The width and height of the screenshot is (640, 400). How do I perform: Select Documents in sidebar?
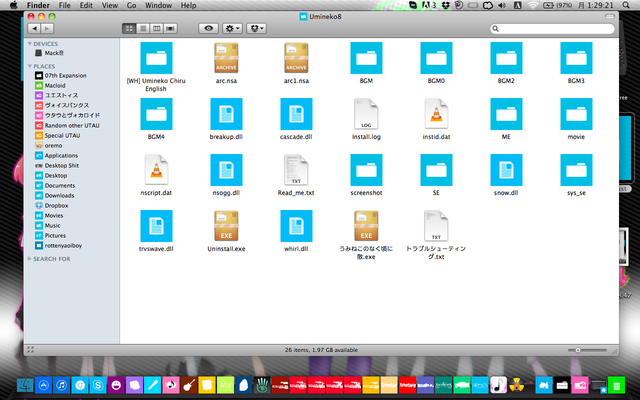click(x=55, y=185)
